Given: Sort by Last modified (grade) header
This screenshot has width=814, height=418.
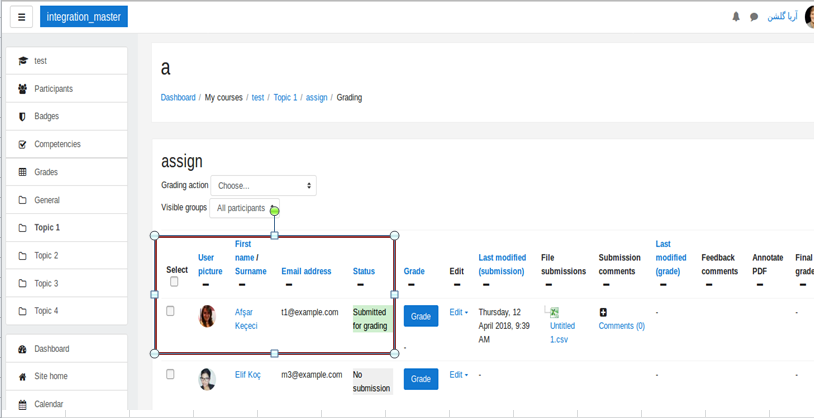Looking at the screenshot, I should click(671, 258).
